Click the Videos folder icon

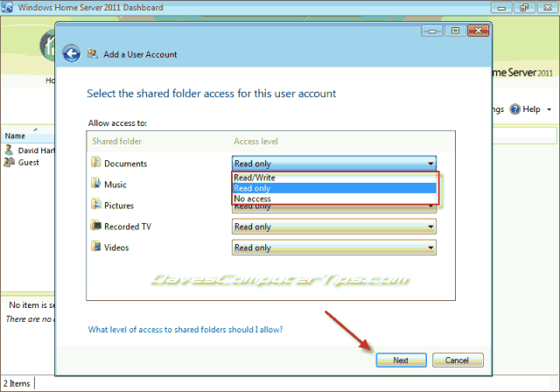point(95,247)
